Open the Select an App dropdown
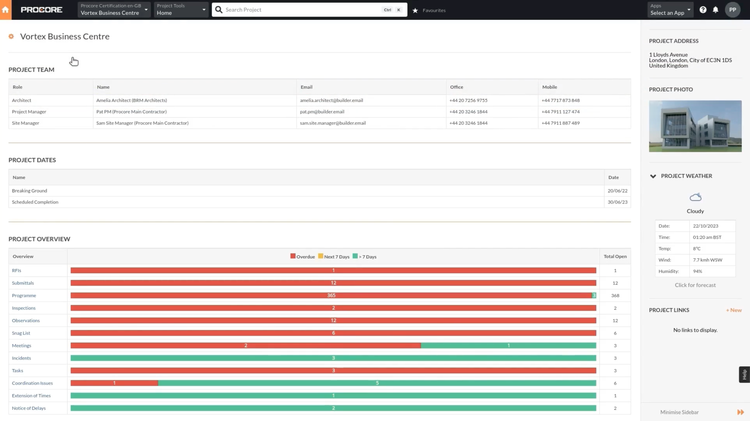750x421 pixels. tap(670, 10)
